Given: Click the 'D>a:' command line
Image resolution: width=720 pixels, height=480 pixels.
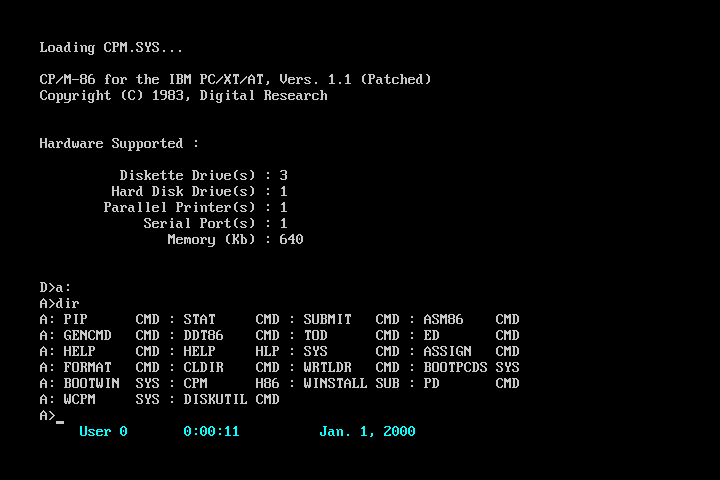Looking at the screenshot, I should tap(55, 288).
